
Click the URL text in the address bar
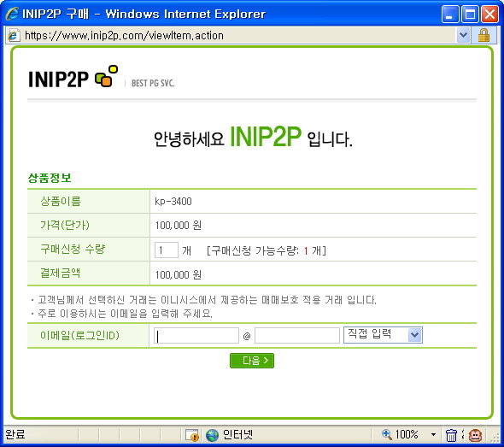pos(124,35)
